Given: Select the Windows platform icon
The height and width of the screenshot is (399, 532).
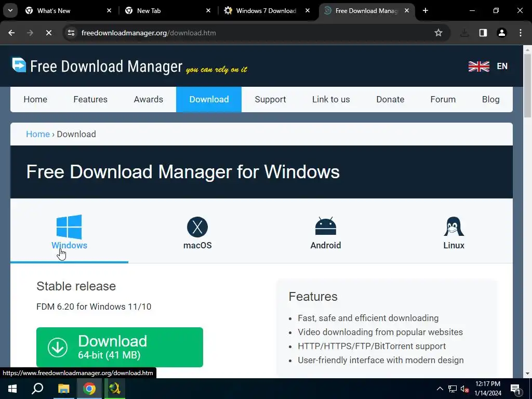Looking at the screenshot, I should click(x=69, y=227).
